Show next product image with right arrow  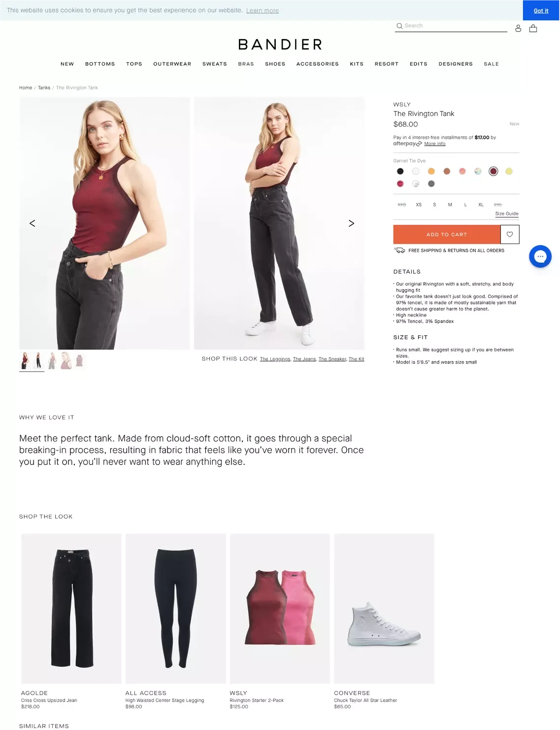click(351, 223)
